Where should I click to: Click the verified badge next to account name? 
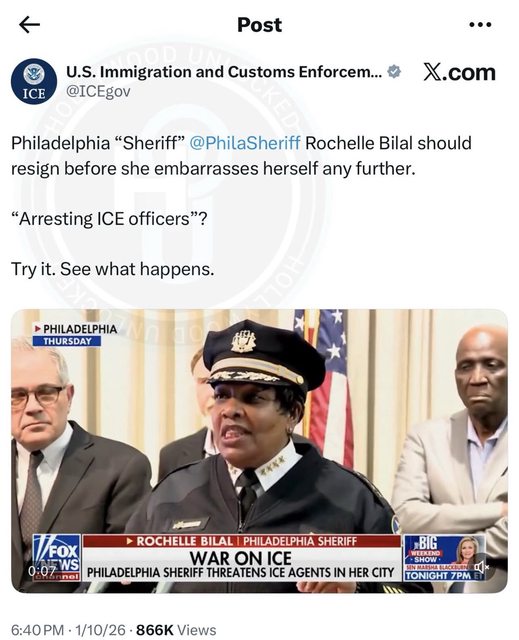393,71
